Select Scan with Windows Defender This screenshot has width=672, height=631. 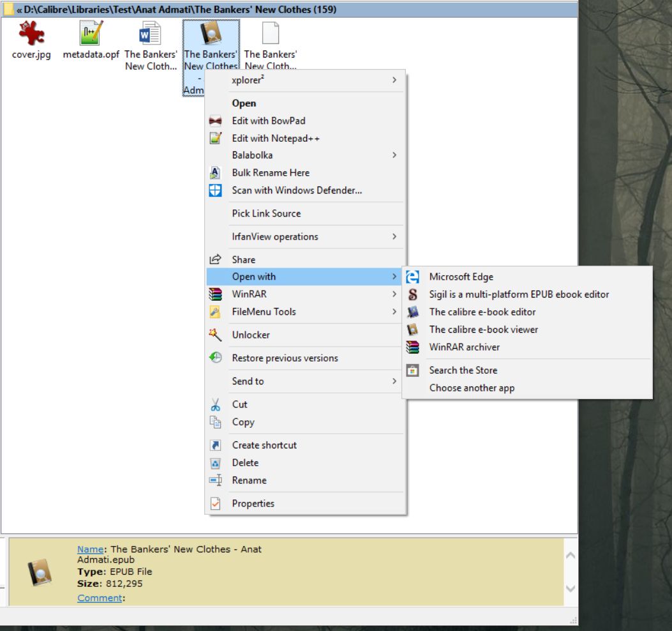[304, 190]
